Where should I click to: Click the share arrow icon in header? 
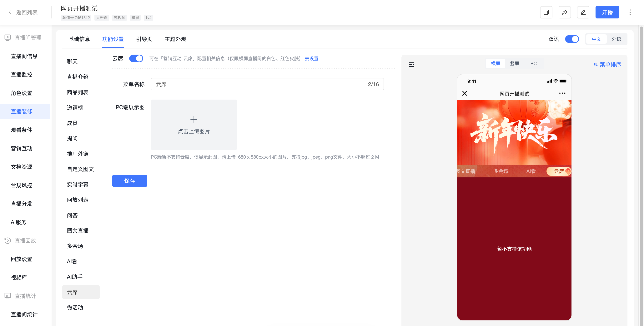coord(565,12)
